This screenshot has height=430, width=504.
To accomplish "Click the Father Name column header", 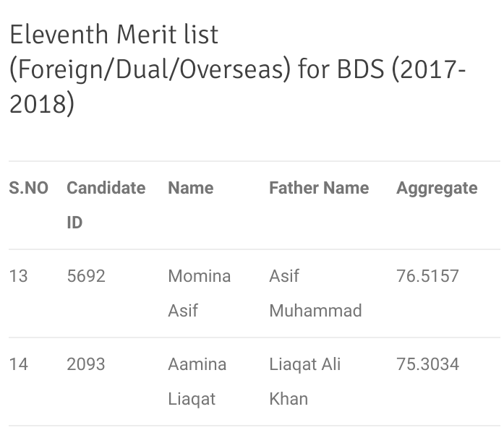I will point(319,188).
